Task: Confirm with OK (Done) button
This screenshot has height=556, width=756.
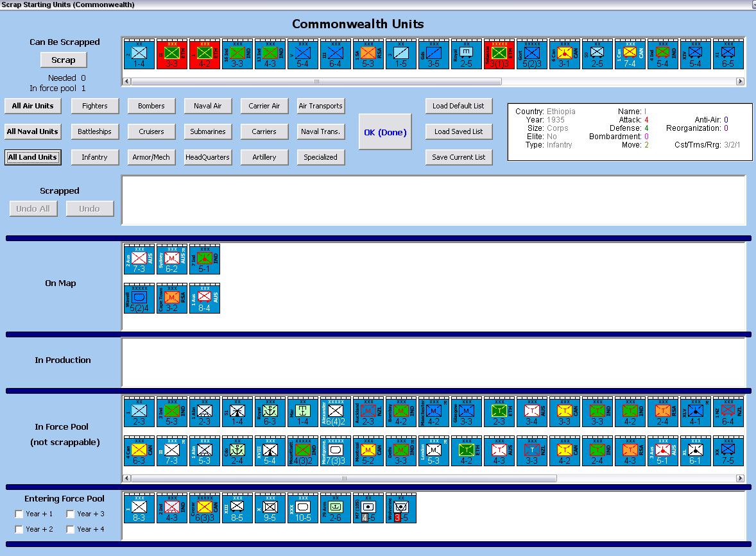Action: click(385, 132)
